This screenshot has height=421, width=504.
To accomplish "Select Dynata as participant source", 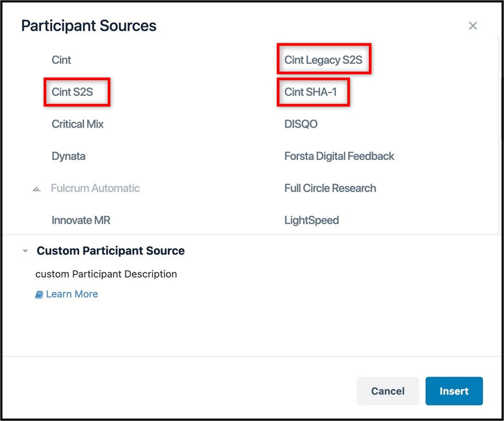I will [68, 156].
